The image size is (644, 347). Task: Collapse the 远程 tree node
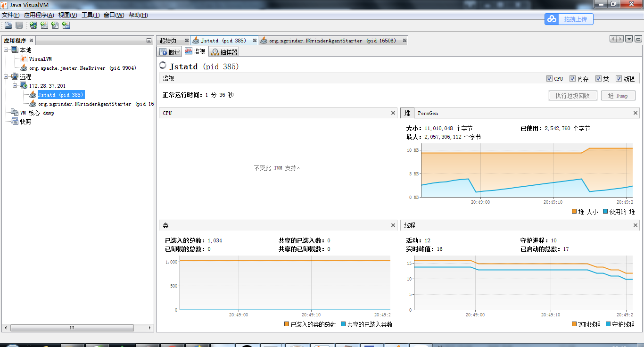click(6, 77)
